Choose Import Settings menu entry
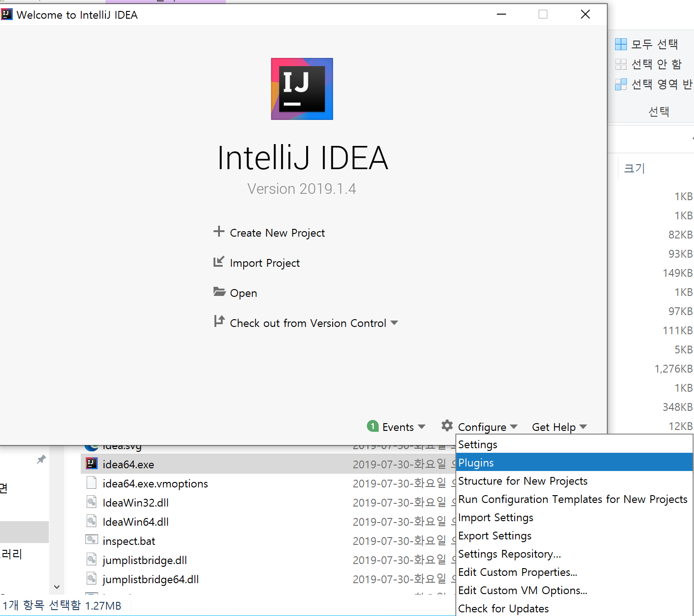The height and width of the screenshot is (616, 694). pos(574,517)
